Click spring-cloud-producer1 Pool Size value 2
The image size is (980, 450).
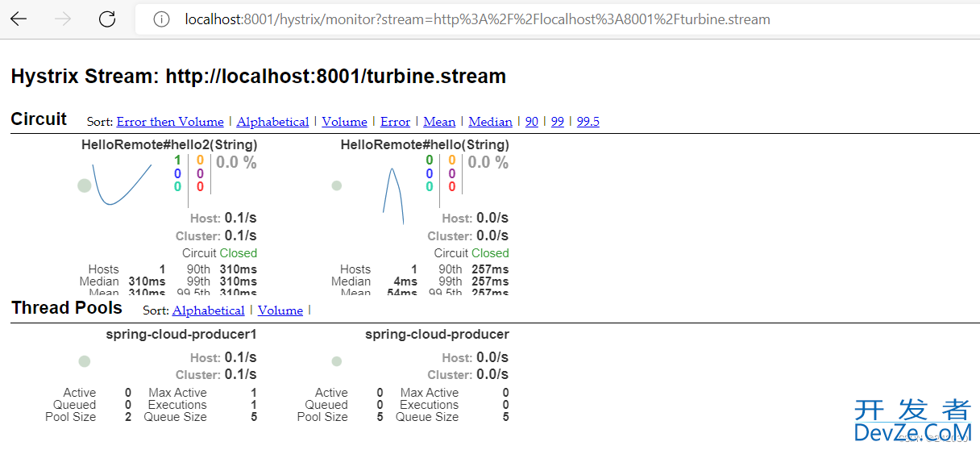point(128,417)
